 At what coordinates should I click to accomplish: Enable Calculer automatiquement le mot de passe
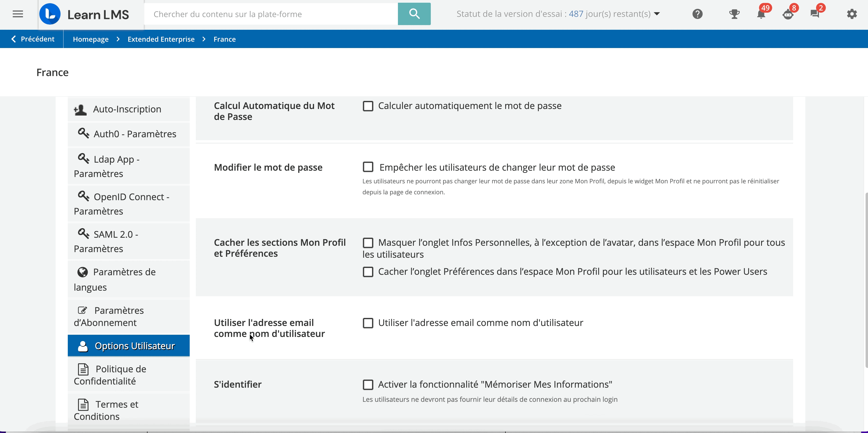(x=368, y=106)
